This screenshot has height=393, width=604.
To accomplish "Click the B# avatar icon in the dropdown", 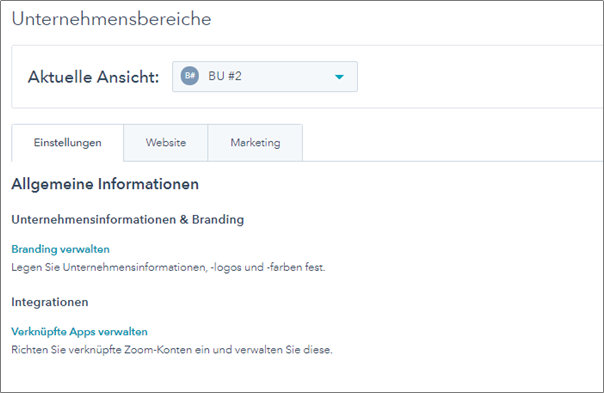I will point(190,76).
